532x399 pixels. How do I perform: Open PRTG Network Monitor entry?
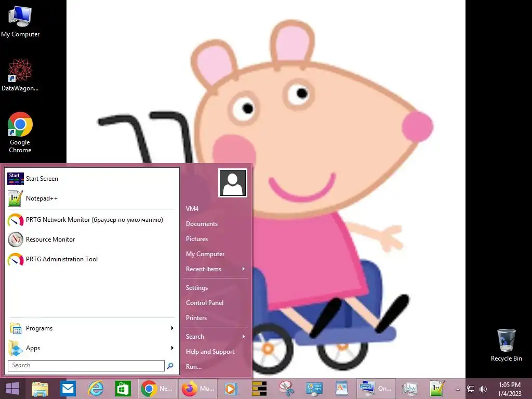(x=91, y=220)
